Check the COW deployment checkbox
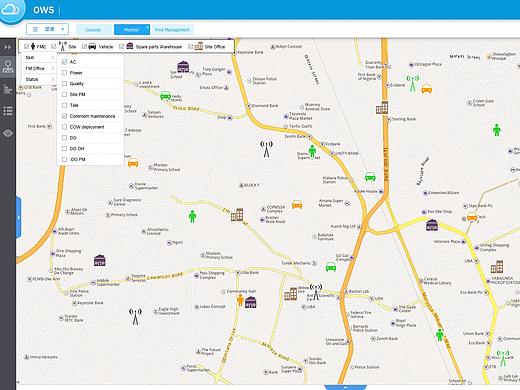 [x=64, y=127]
